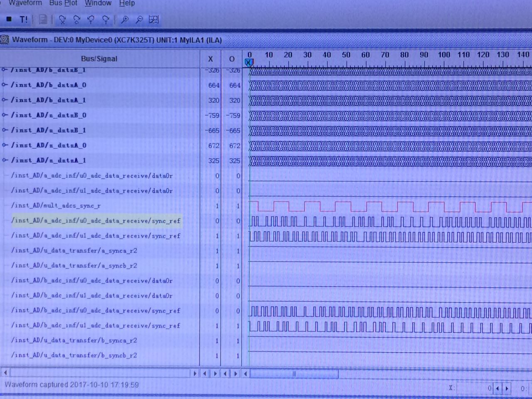Stop the acquisition with the square button
532x399 pixels.
(x=9, y=19)
